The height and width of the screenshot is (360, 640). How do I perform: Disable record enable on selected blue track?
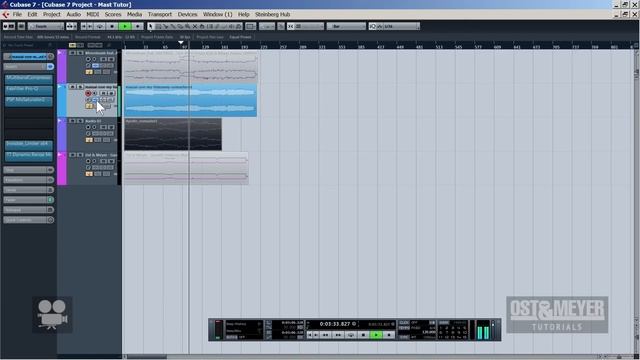click(88, 93)
